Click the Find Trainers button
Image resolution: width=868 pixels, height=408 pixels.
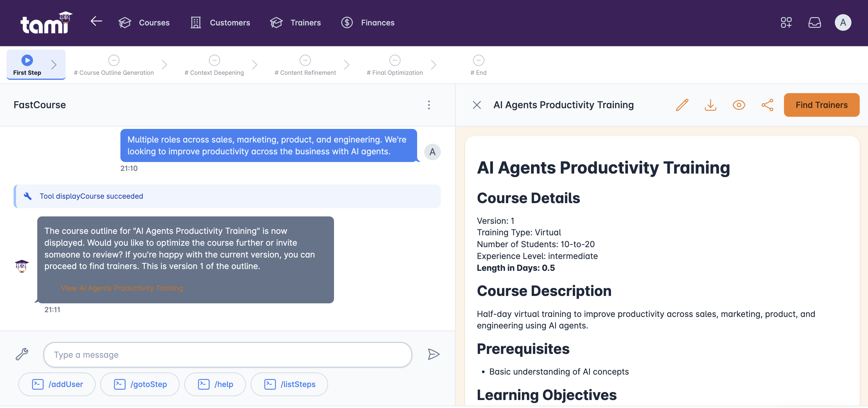[822, 105]
